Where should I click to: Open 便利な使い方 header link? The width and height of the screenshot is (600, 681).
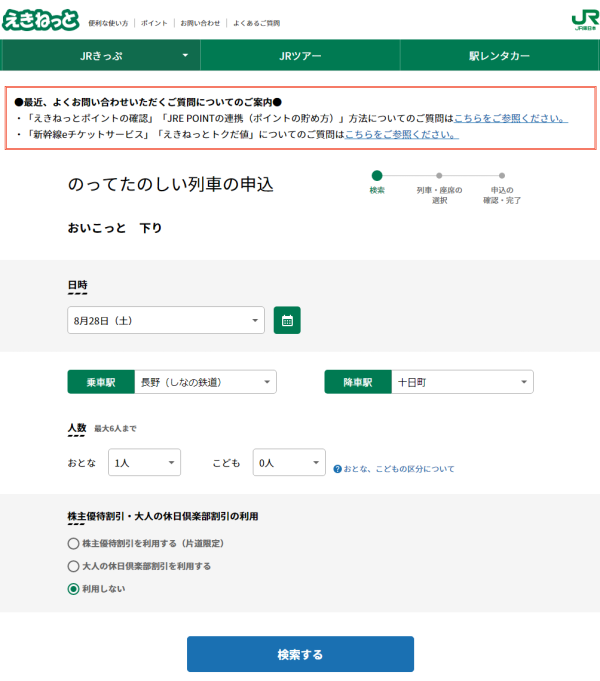point(108,23)
